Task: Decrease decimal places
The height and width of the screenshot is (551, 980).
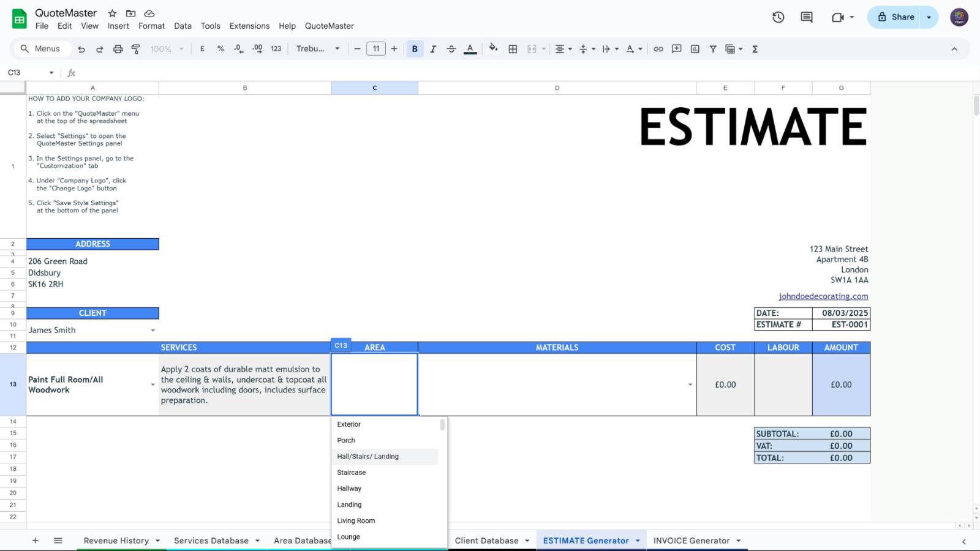Action: 238,48
